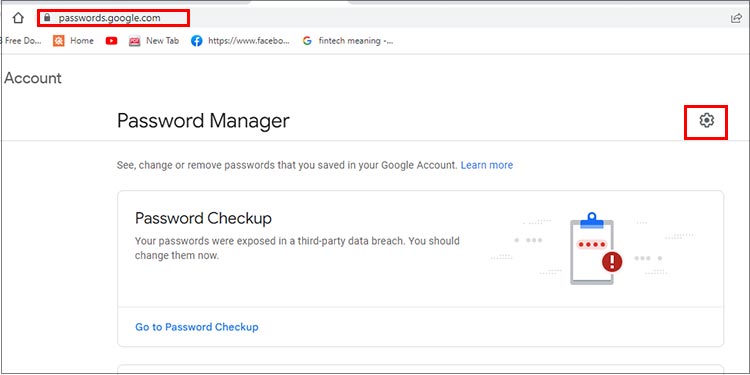Screen dimensions: 750x375
Task: Open the fintech meaning Google bookmark
Action: coord(348,41)
